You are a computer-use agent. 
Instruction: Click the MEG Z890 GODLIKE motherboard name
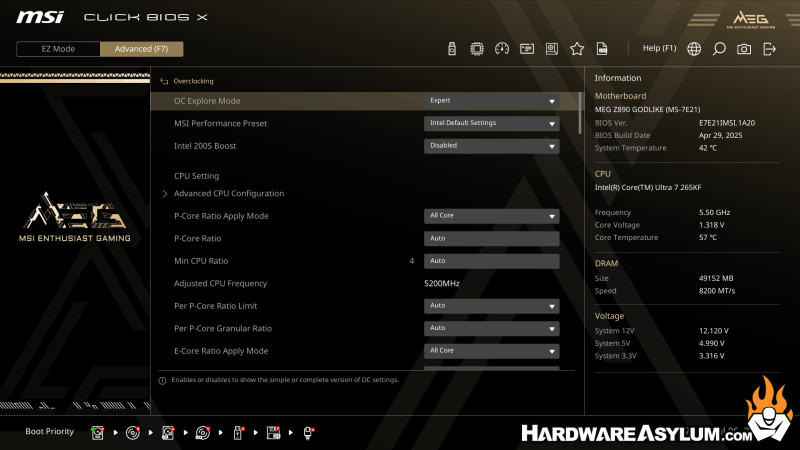click(x=647, y=109)
